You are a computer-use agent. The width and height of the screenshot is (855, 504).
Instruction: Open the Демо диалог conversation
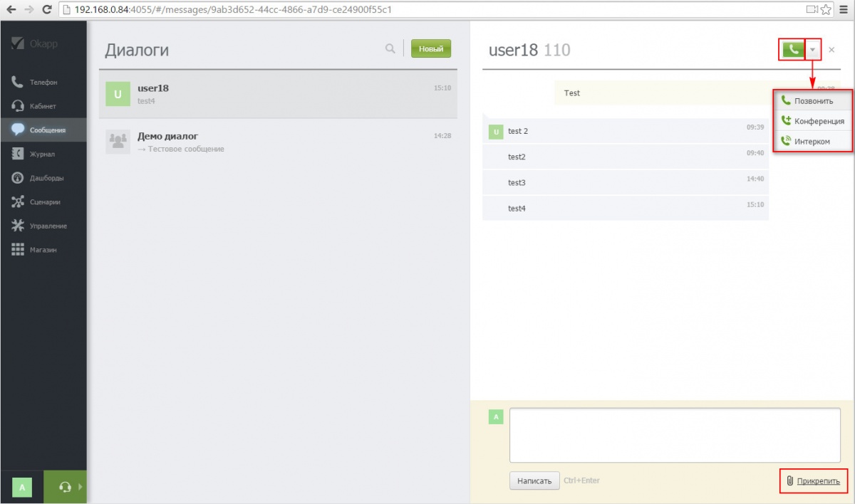click(x=278, y=142)
